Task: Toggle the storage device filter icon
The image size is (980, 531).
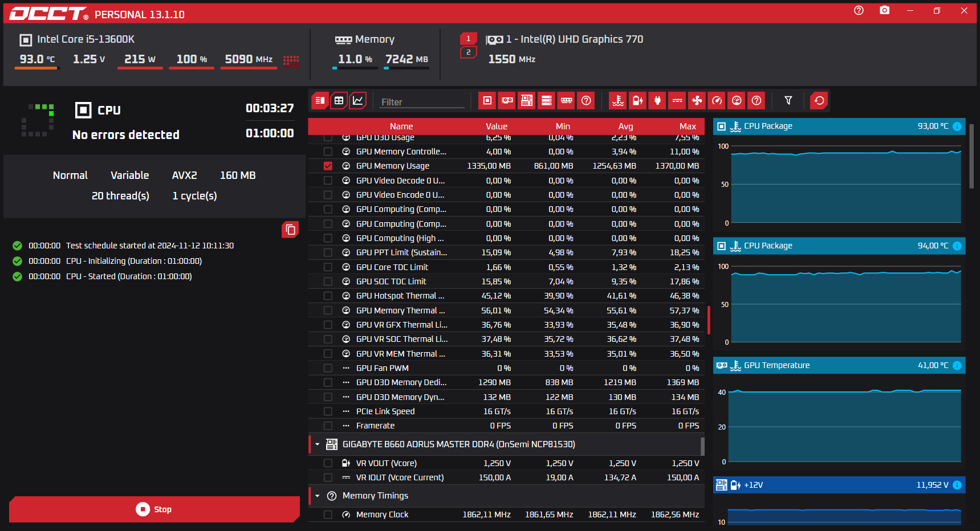Action: pyautogui.click(x=546, y=101)
